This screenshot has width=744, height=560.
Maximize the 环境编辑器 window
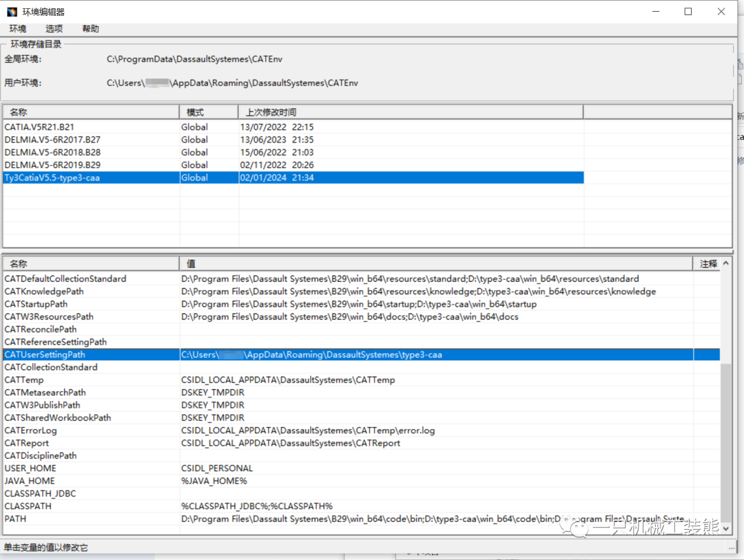[x=688, y=12]
